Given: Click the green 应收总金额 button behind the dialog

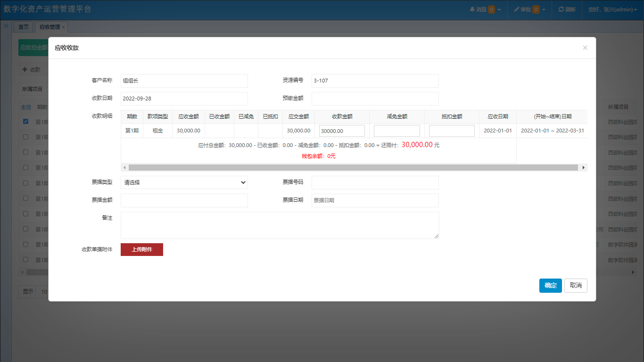Looking at the screenshot, I should click(x=33, y=48).
